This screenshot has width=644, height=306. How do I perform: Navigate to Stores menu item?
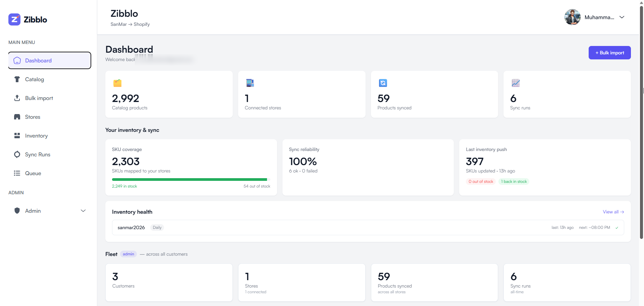(x=50, y=117)
